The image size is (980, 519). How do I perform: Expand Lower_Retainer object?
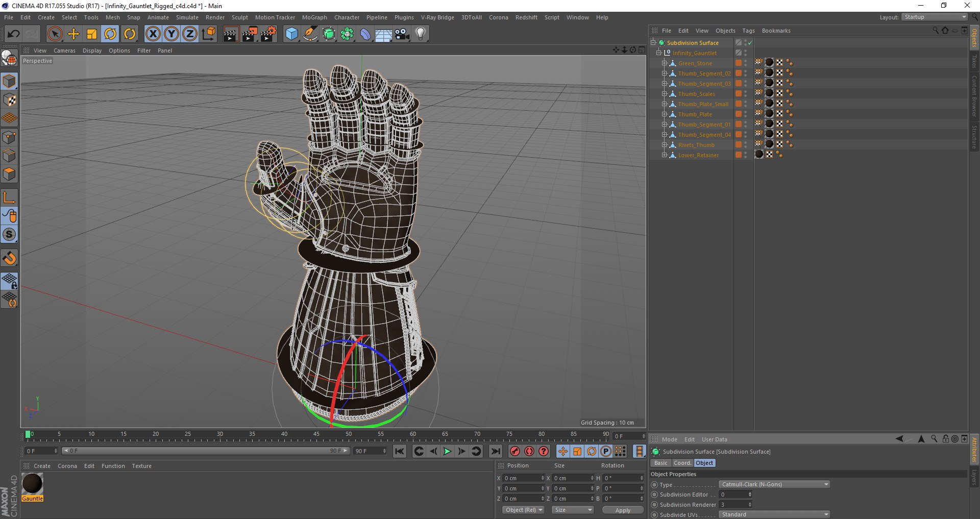coord(665,155)
